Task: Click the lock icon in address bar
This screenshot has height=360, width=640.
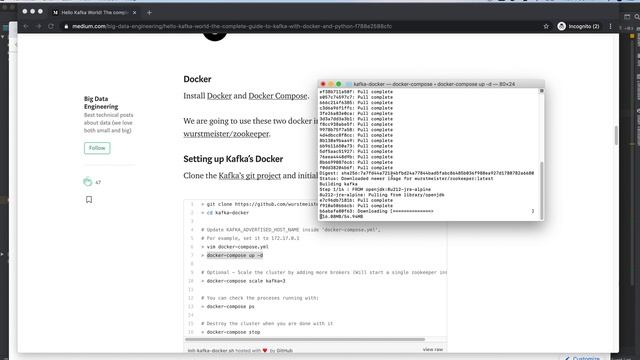Action: coord(66,26)
